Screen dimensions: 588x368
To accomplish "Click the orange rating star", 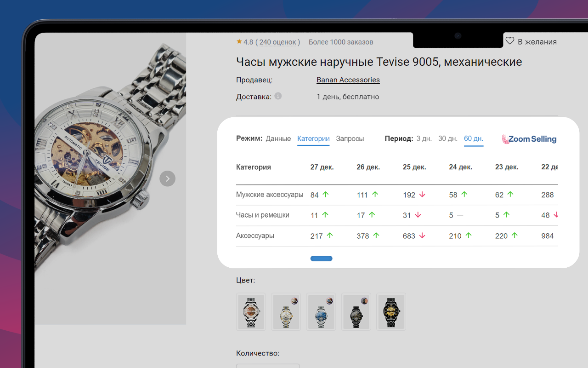I will click(x=239, y=41).
